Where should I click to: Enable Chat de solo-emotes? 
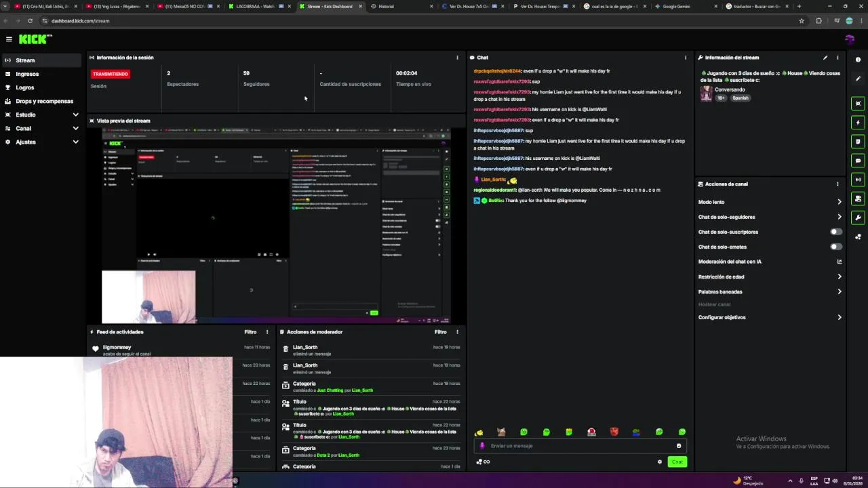pos(836,247)
